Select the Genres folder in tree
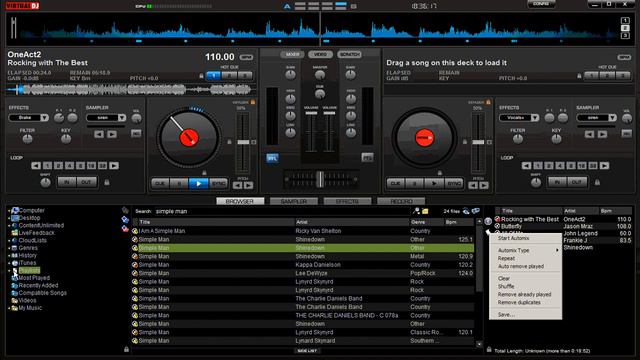 click(x=24, y=248)
